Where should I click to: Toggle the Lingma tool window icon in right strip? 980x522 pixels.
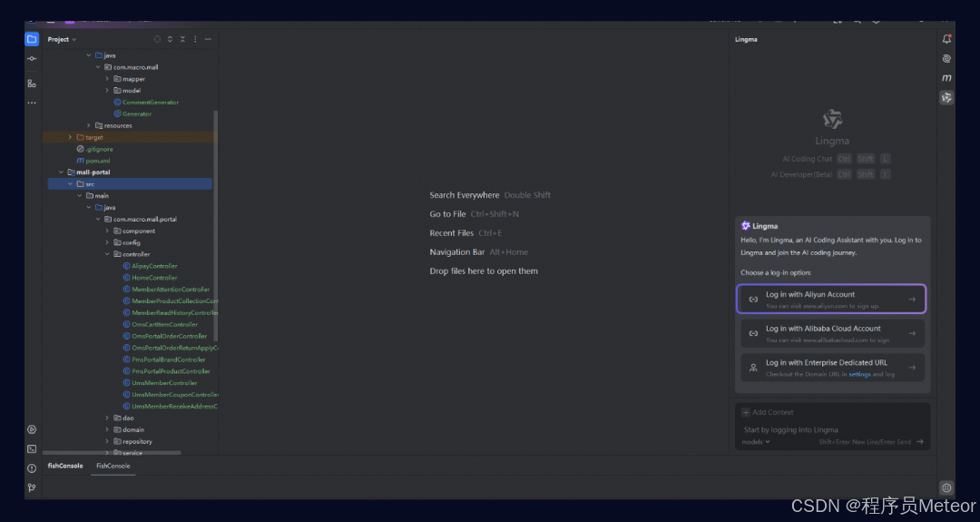(x=946, y=97)
